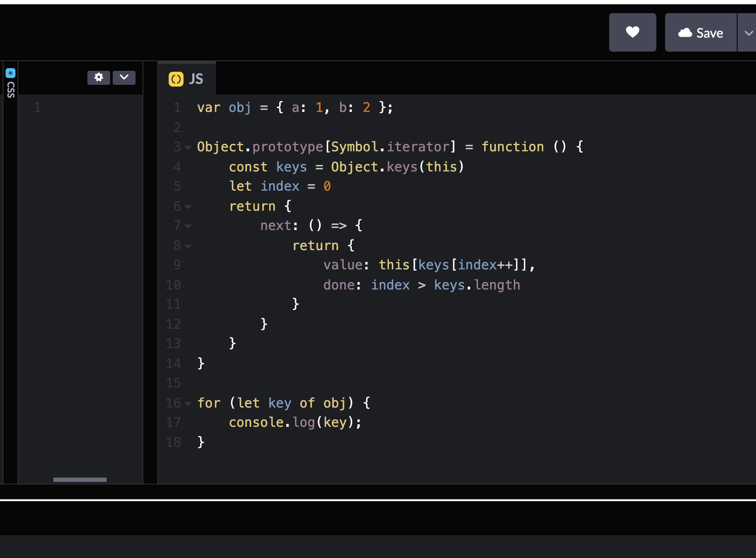The image size is (756, 558).
Task: Click the heart (love) button
Action: (x=632, y=32)
